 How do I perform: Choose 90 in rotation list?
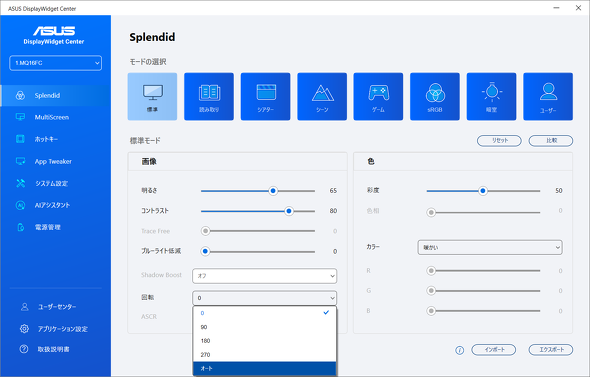pos(265,327)
